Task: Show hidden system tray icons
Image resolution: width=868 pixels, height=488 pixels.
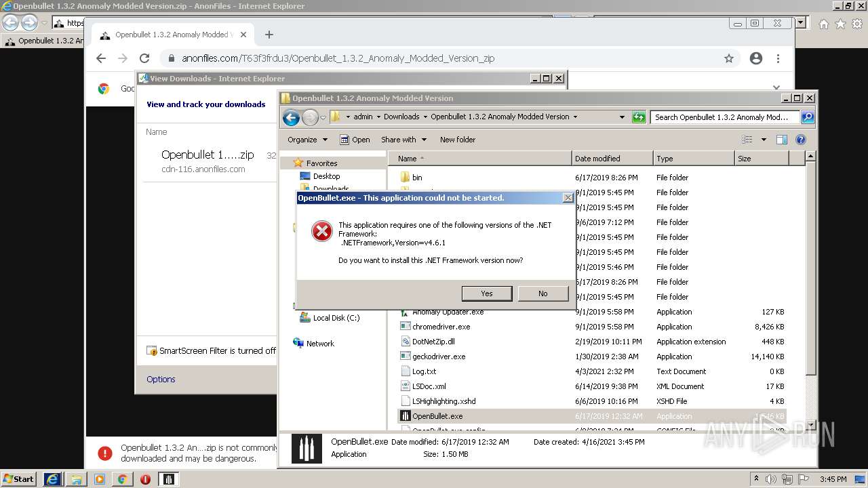Action: tap(757, 479)
